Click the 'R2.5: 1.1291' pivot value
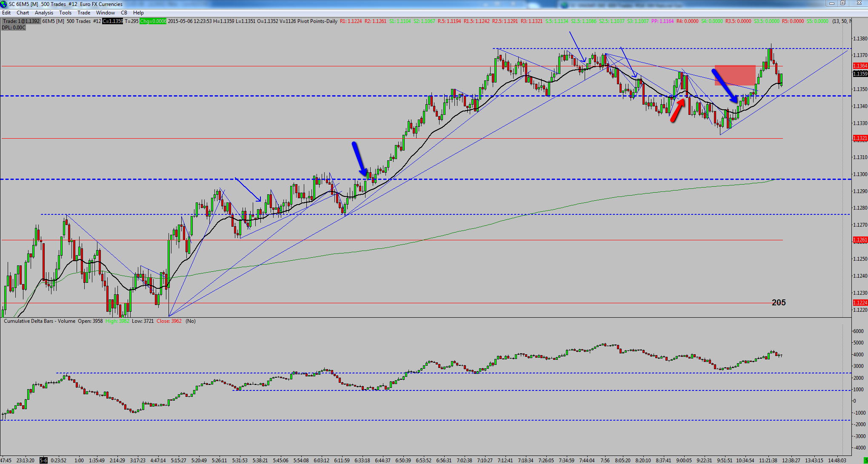This screenshot has height=464, width=868. point(505,21)
